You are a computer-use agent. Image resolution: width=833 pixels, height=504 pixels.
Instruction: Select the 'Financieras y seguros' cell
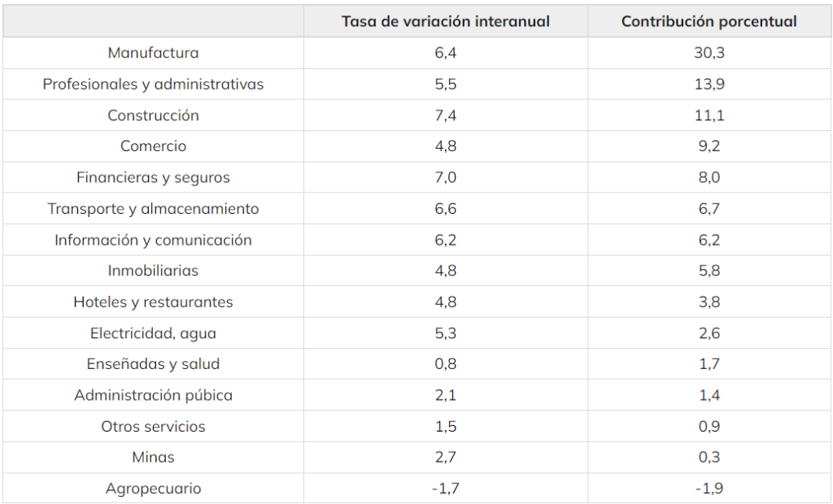(x=153, y=177)
